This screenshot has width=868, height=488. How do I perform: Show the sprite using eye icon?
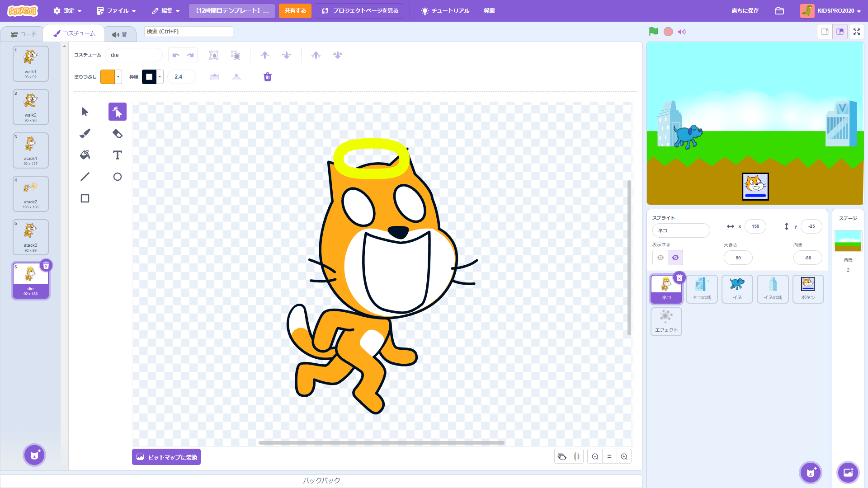click(x=660, y=258)
